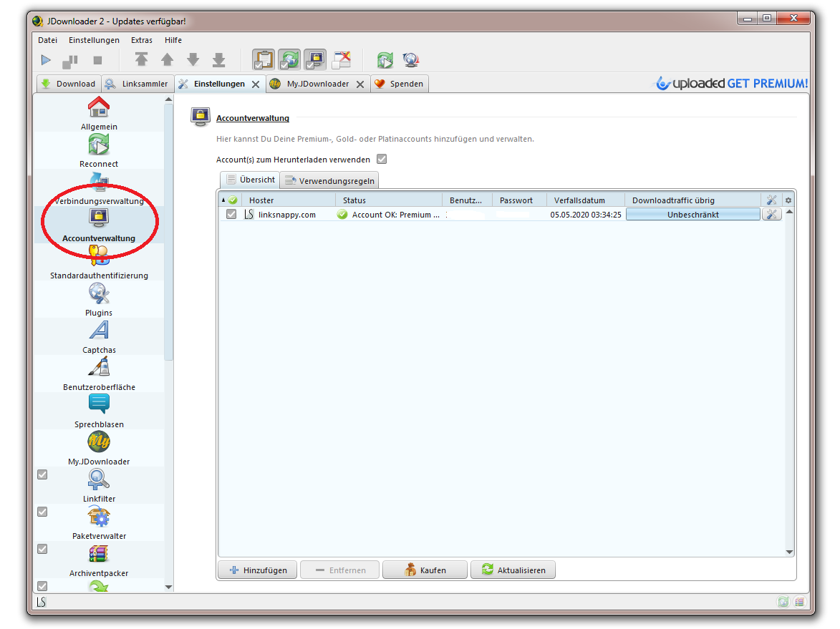Viewport: 840px width, 629px height.
Task: Toggle the Archiventpacker extension checkbox
Action: (x=42, y=550)
